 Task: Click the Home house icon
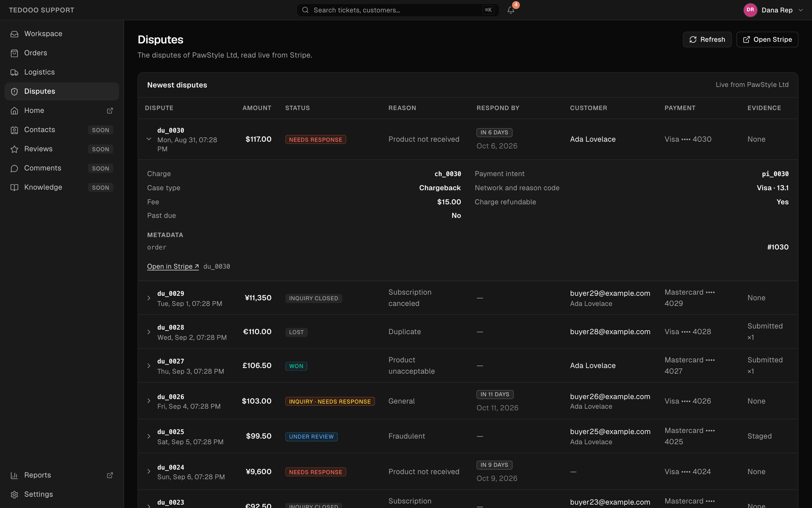pos(14,111)
